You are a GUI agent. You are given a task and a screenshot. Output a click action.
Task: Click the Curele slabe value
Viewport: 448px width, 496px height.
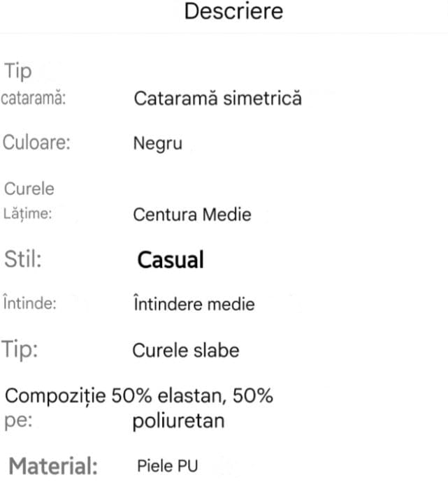(x=185, y=349)
